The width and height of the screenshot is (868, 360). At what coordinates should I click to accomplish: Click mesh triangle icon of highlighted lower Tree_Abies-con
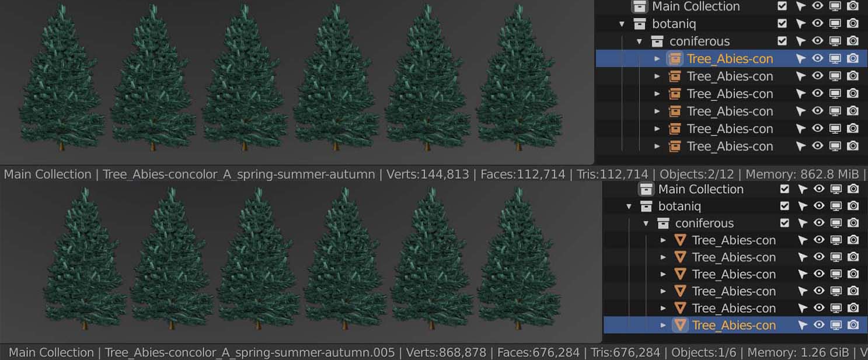click(x=680, y=325)
